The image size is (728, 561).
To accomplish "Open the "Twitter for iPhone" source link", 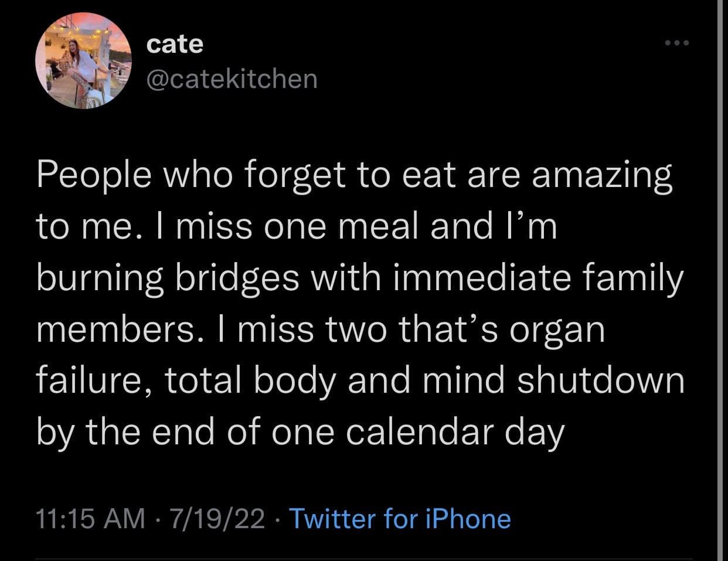I will tap(400, 519).
